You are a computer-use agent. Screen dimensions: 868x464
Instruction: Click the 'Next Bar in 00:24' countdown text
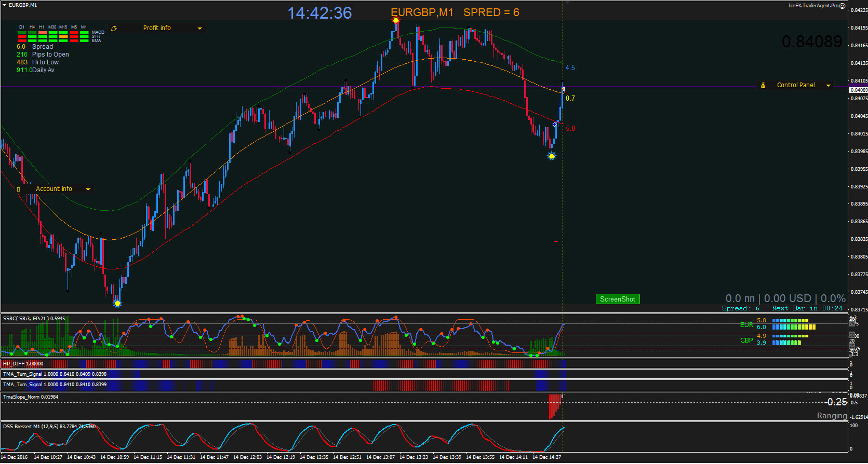(807, 308)
